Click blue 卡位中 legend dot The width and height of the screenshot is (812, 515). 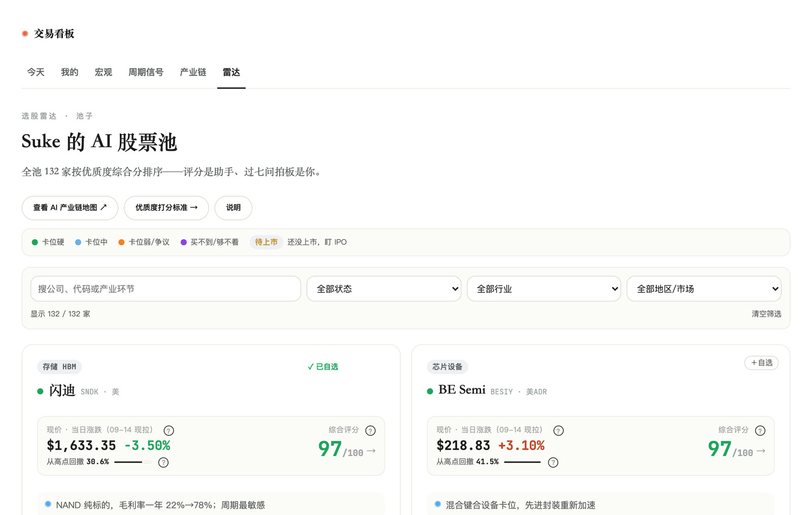78,242
